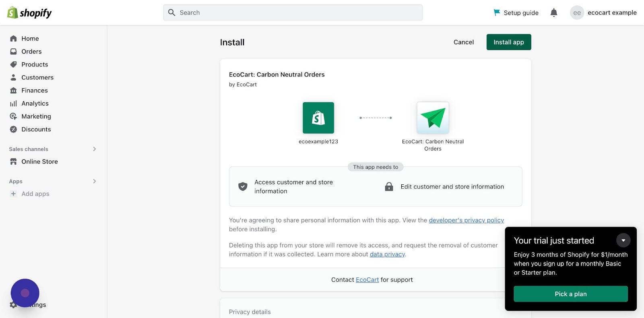
Task: Click the Home house icon in sidebar
Action: 13,39
